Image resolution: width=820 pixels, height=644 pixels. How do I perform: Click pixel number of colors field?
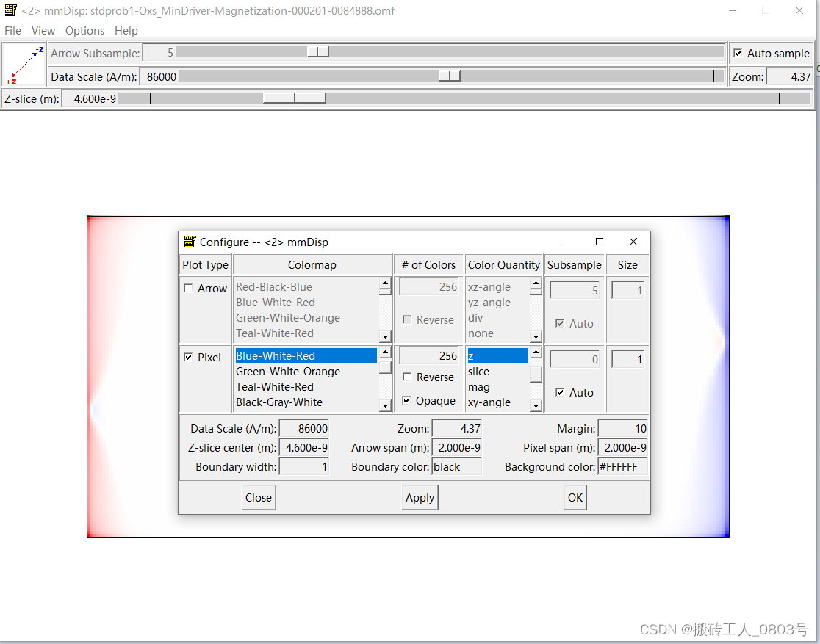429,356
